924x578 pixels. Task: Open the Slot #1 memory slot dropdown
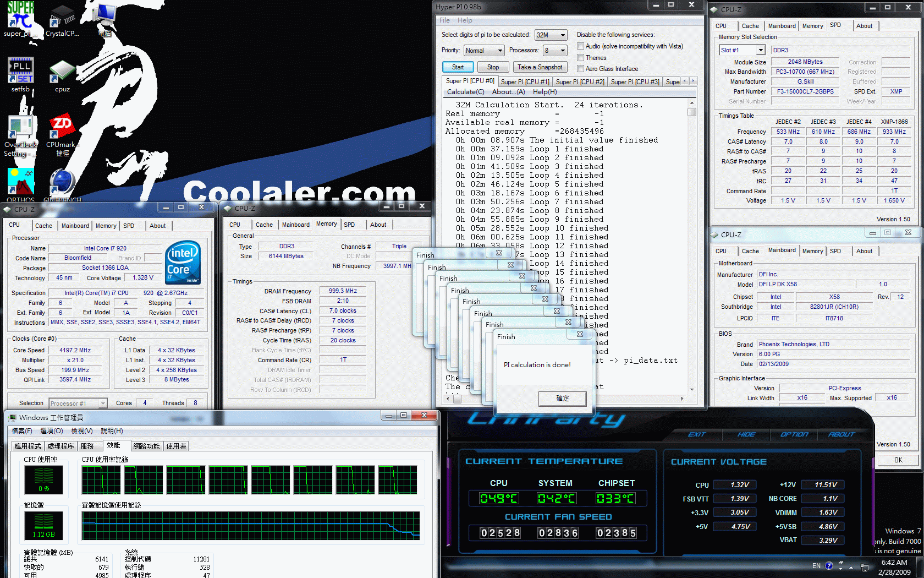742,50
